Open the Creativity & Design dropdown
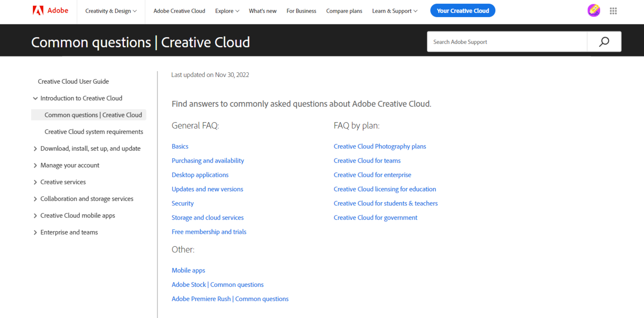 click(x=111, y=11)
